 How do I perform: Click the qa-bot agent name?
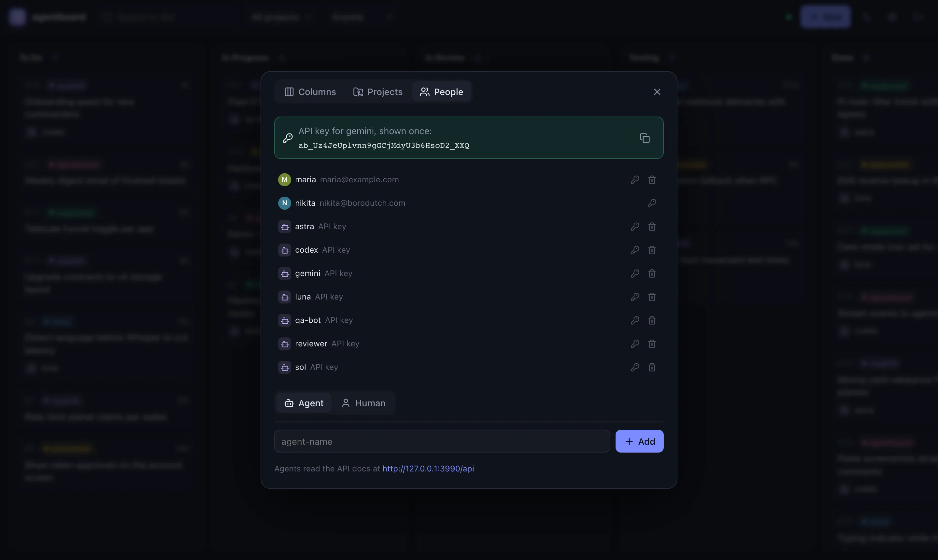[x=308, y=320]
